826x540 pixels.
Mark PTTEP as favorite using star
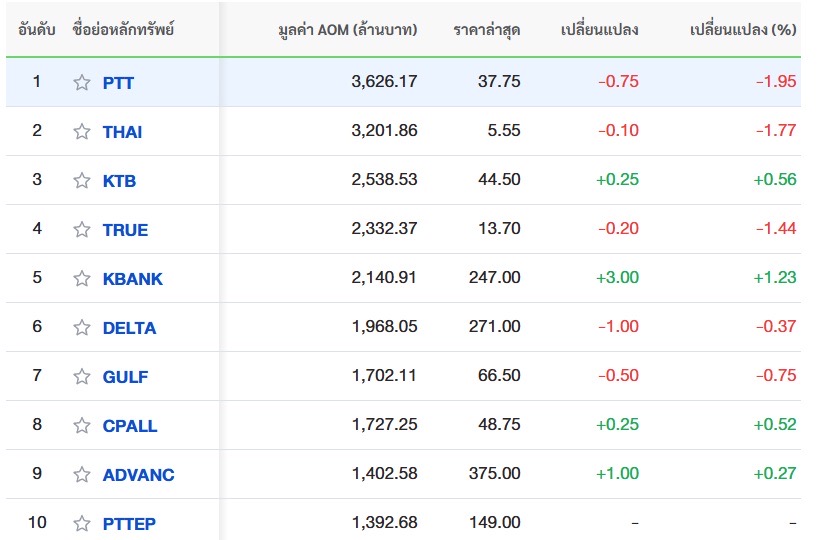[x=82, y=523]
